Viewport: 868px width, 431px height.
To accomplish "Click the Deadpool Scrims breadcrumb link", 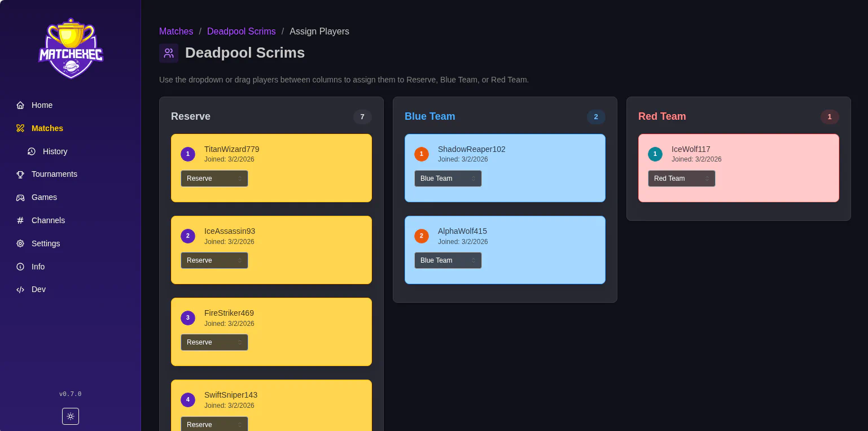I will 241,32.
